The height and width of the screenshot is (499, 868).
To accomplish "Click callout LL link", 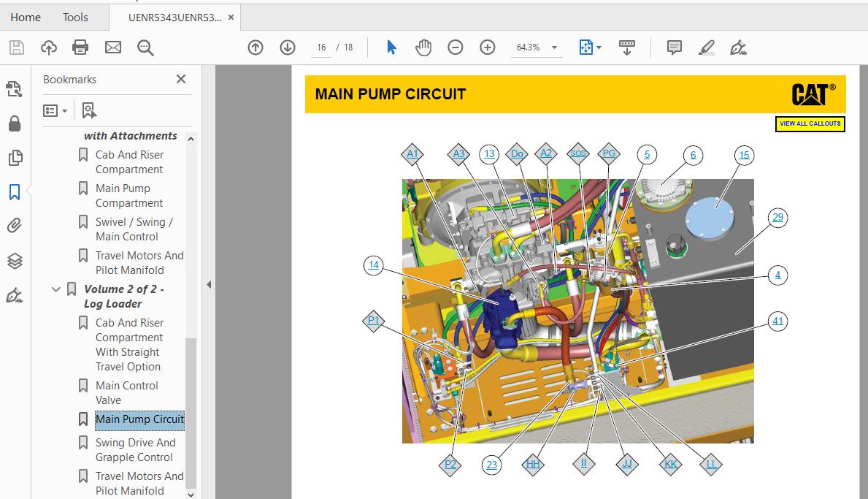I will click(711, 464).
